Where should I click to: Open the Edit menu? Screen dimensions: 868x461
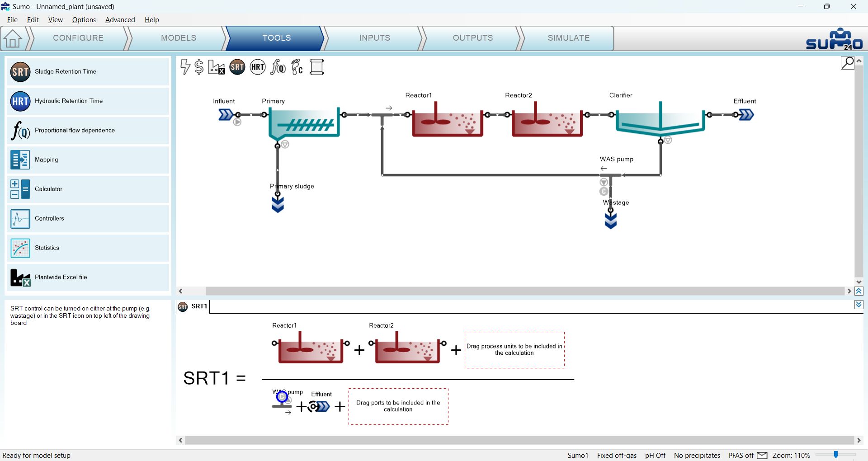(33, 20)
